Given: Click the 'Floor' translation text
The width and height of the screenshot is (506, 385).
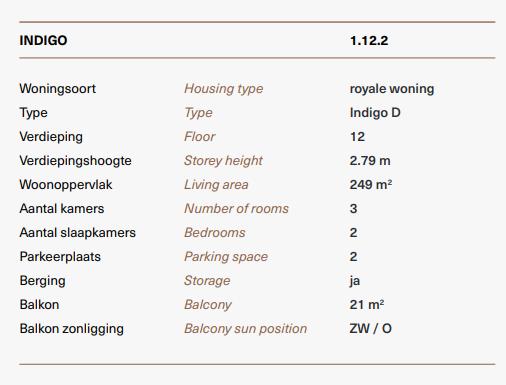Looking at the screenshot, I should coord(200,137).
